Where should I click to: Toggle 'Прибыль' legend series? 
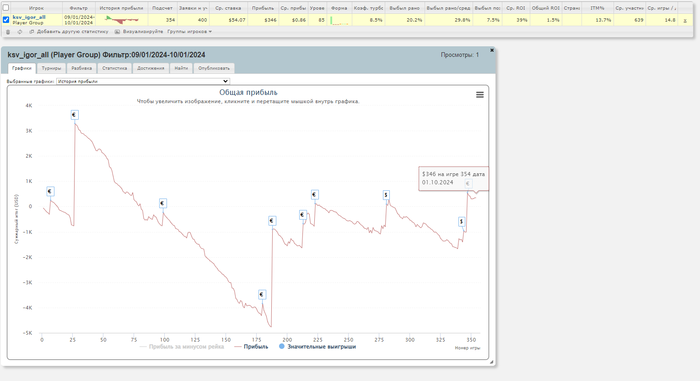pyautogui.click(x=251, y=347)
